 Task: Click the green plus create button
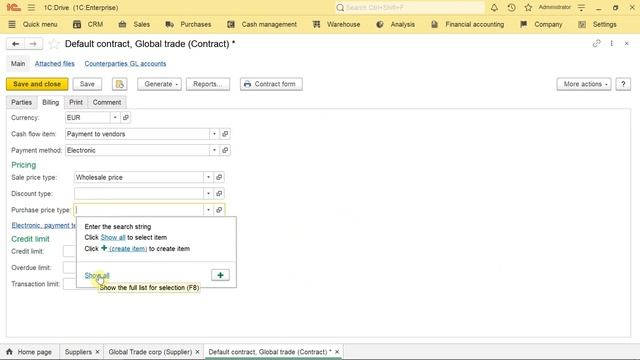click(x=220, y=275)
